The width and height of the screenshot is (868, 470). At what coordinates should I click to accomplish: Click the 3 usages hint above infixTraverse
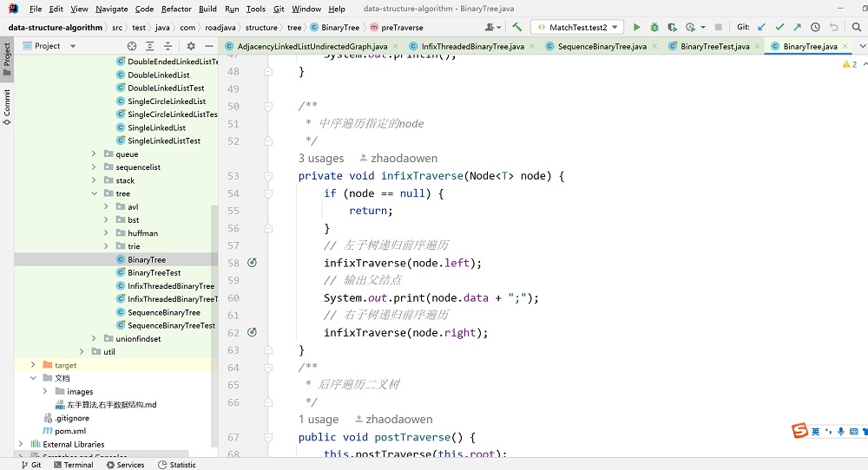[321, 158]
